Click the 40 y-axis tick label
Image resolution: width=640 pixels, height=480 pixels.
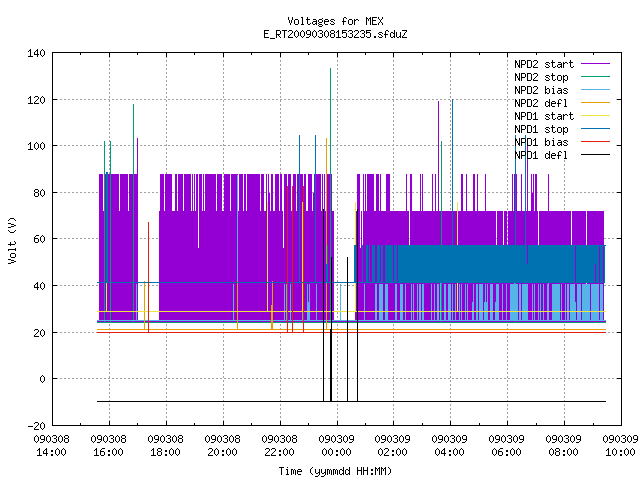click(39, 286)
